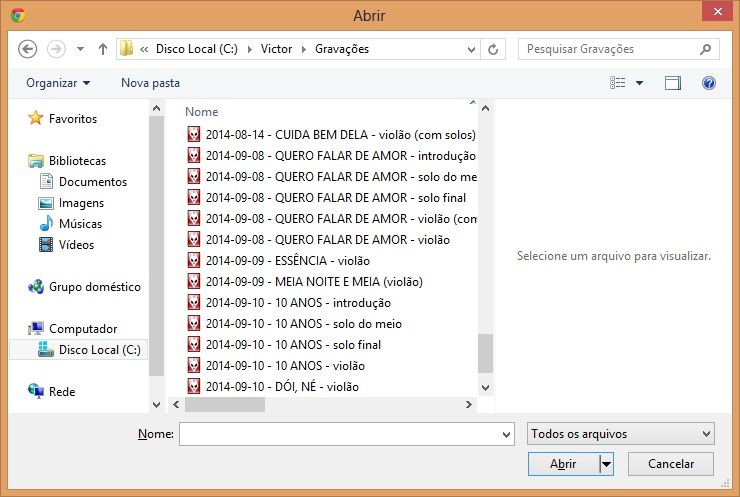Go back with the Back arrow button
The height and width of the screenshot is (497, 740).
(x=27, y=49)
